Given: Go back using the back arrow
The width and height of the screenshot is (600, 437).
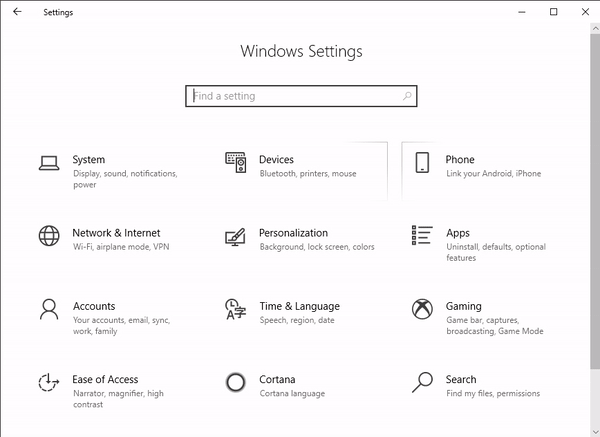Looking at the screenshot, I should point(17,12).
